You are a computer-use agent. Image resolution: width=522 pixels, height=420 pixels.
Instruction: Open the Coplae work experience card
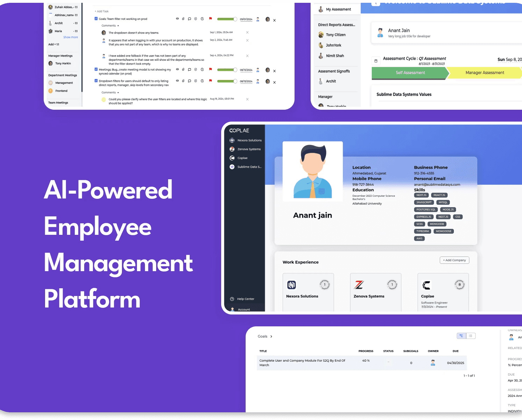[443, 292]
